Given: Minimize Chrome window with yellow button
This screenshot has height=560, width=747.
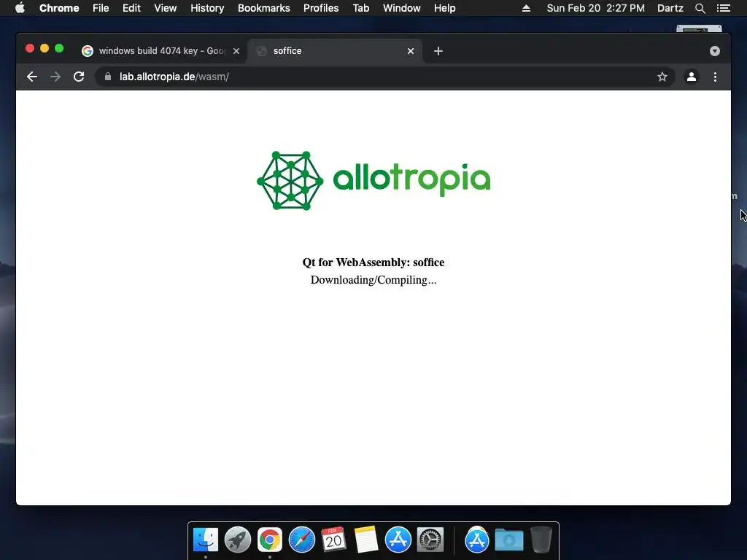Looking at the screenshot, I should (44, 48).
